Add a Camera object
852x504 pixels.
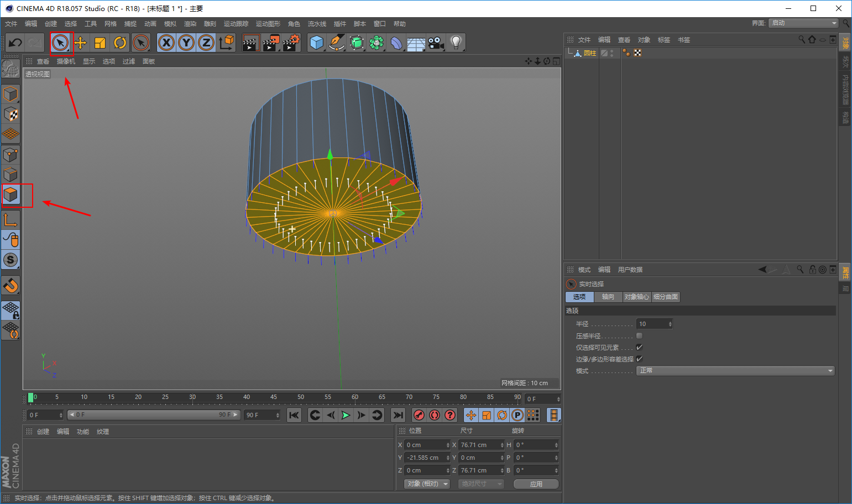(x=436, y=43)
